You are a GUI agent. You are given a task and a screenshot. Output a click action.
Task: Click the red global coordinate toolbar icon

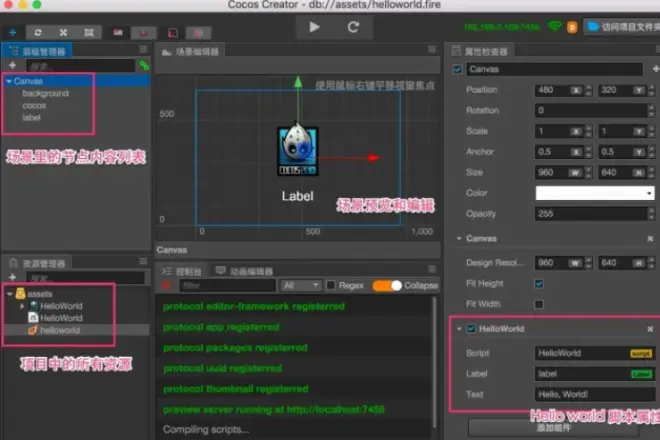tap(198, 32)
